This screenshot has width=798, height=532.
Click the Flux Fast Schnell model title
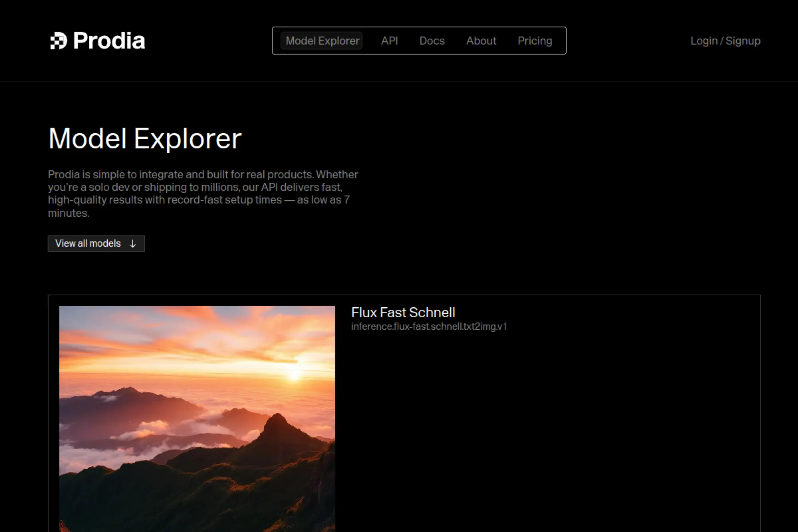pyautogui.click(x=403, y=312)
